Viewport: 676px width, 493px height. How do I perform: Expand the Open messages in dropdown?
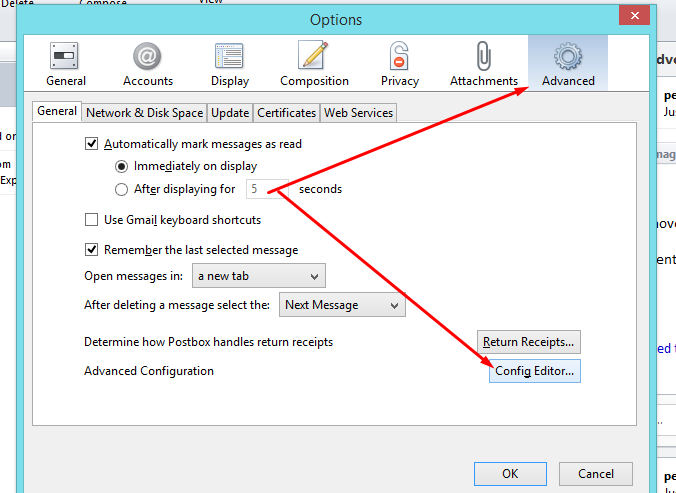[259, 276]
